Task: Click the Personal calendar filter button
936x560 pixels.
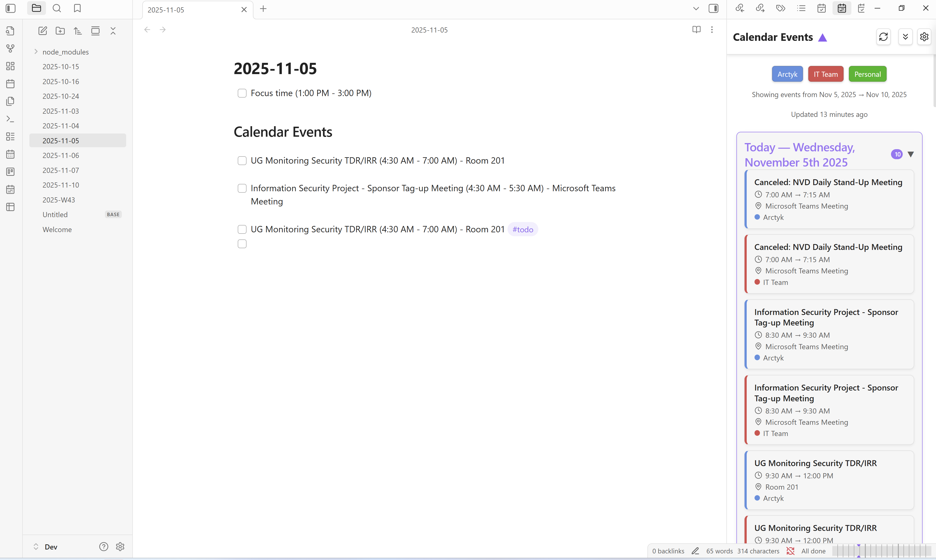Action: coord(867,74)
